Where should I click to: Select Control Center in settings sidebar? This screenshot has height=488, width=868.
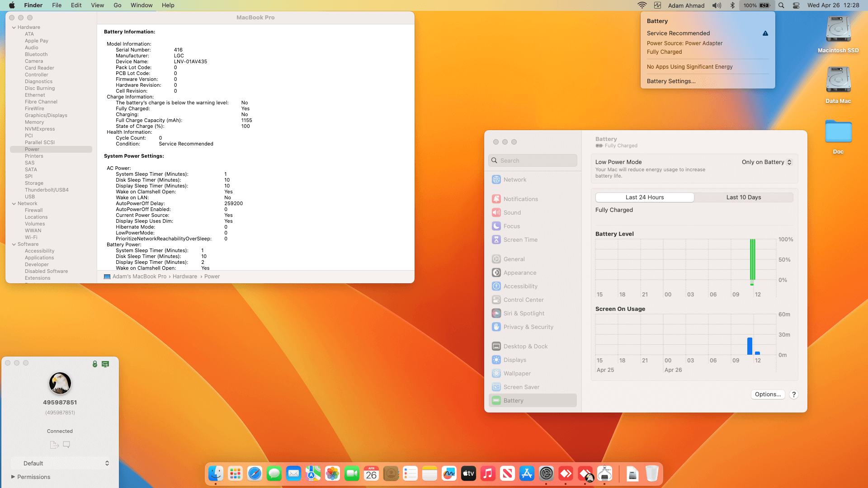point(533,300)
